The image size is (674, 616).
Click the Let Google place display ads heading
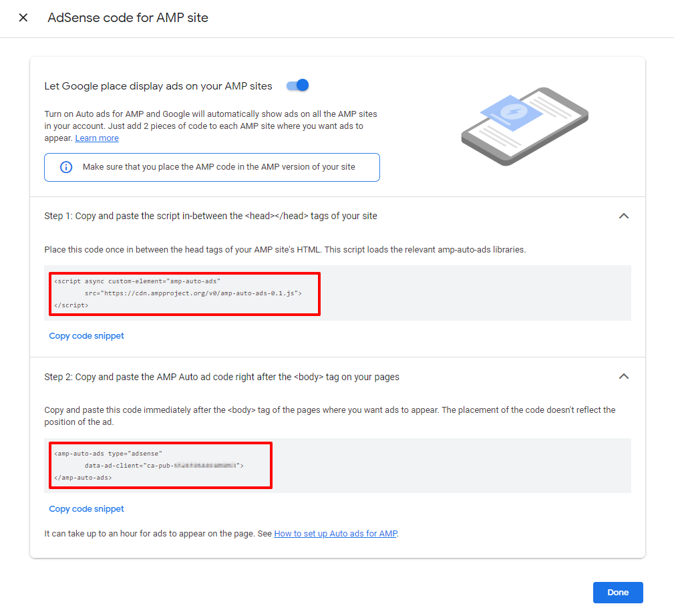coord(158,86)
